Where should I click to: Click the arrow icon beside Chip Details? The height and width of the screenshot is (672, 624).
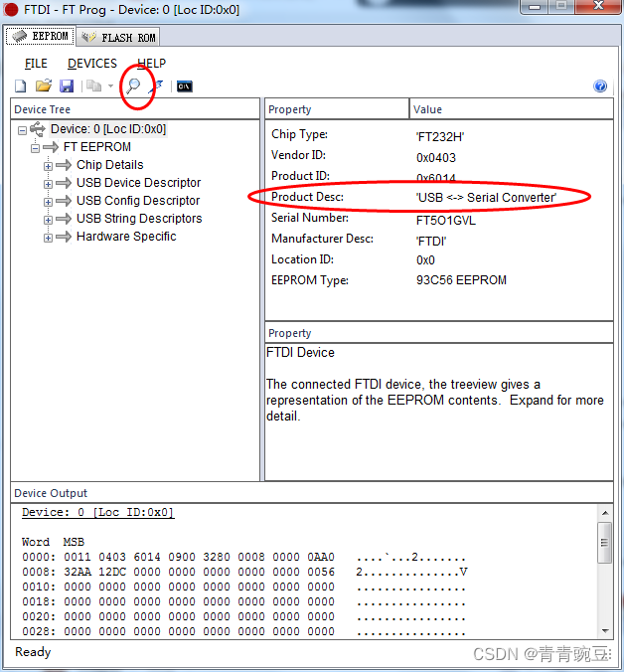(x=64, y=165)
